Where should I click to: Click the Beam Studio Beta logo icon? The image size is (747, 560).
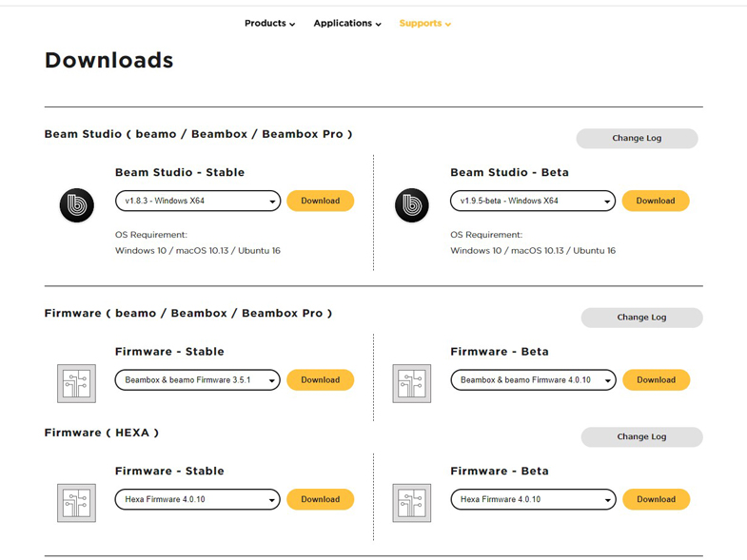pyautogui.click(x=412, y=205)
